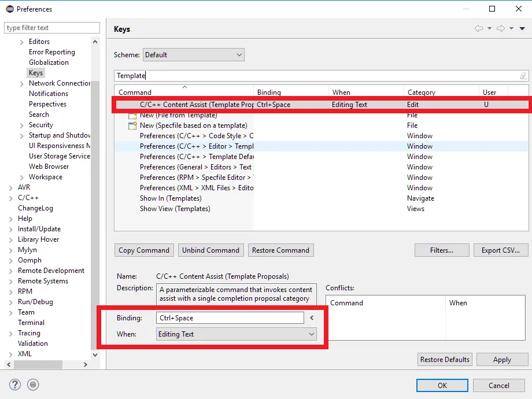Image resolution: width=532 pixels, height=399 pixels.
Task: Click the New (File from Template) icon
Action: pos(132,116)
